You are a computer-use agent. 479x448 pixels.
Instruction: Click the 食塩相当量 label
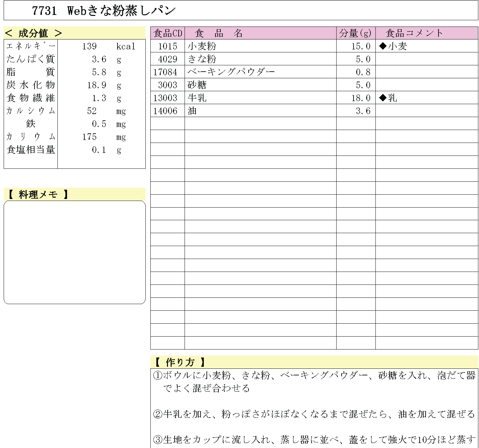pos(31,150)
